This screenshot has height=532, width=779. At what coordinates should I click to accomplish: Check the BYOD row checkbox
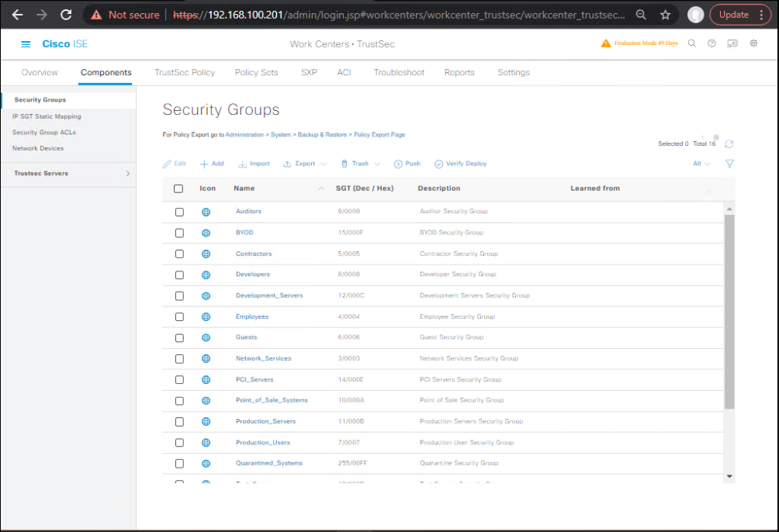coord(179,233)
